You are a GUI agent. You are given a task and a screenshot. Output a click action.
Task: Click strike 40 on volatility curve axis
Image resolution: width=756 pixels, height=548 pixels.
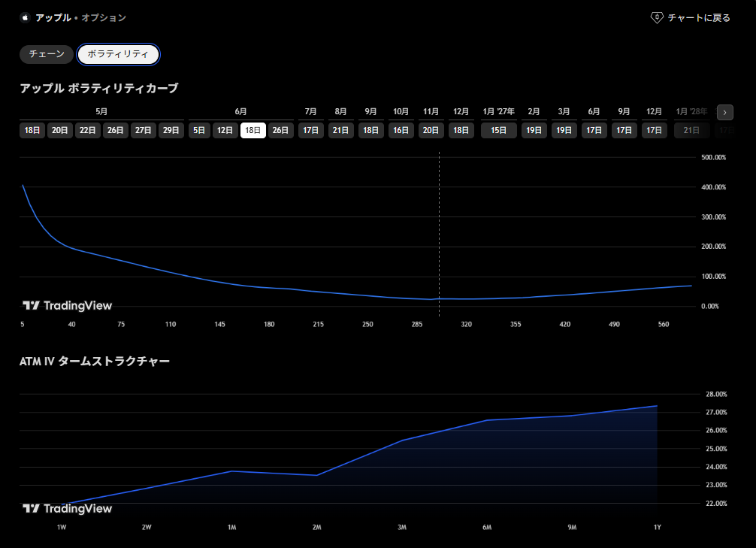[72, 324]
